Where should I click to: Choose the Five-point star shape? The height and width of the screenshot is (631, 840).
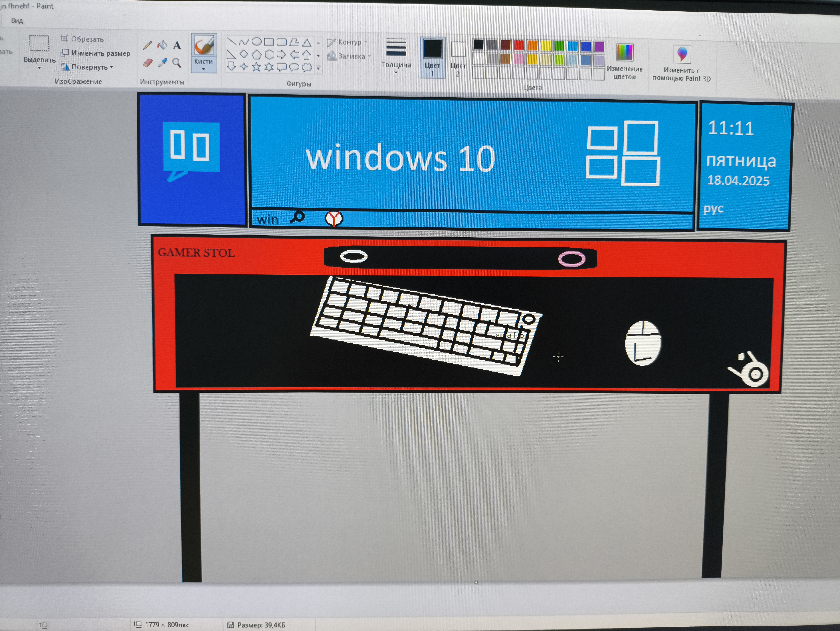tap(257, 67)
